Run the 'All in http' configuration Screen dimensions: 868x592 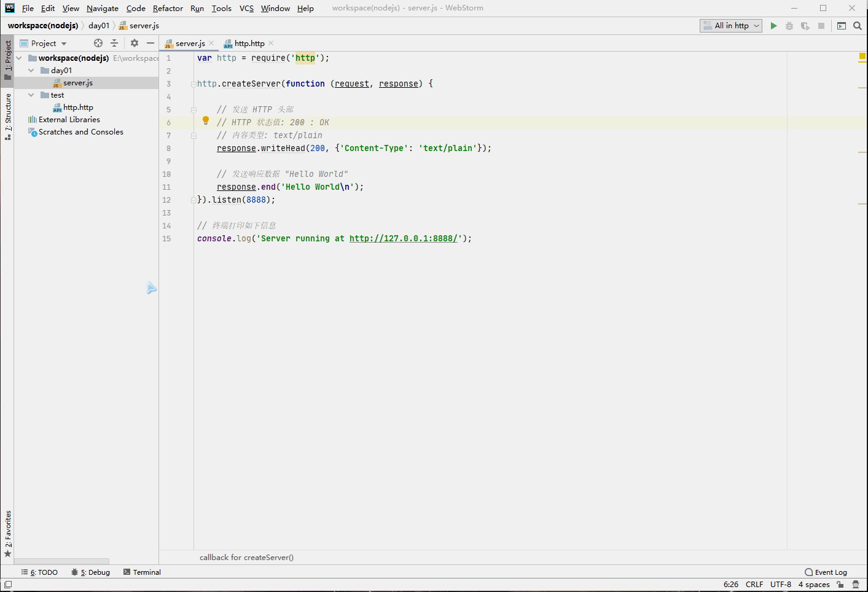click(x=773, y=26)
